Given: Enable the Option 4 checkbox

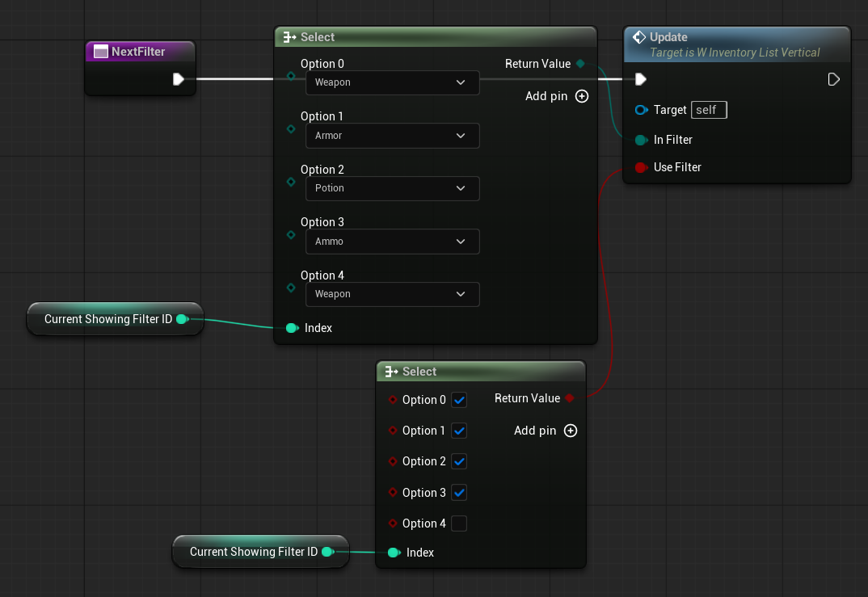Looking at the screenshot, I should (459, 523).
